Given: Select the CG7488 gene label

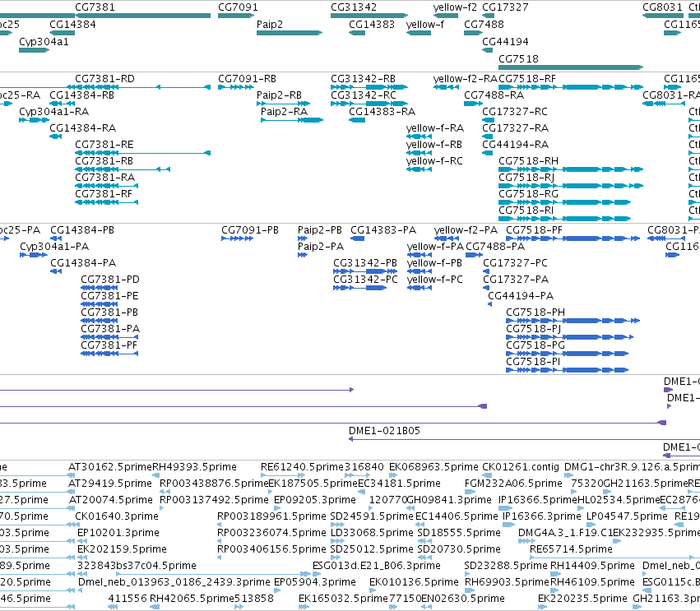Looking at the screenshot, I should click(x=484, y=24).
